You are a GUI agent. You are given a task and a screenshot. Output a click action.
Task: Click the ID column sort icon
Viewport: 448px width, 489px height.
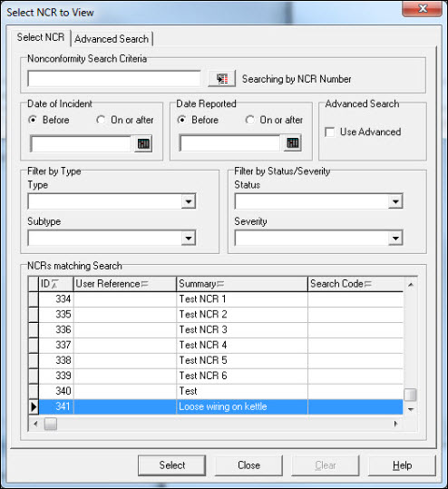[54, 284]
